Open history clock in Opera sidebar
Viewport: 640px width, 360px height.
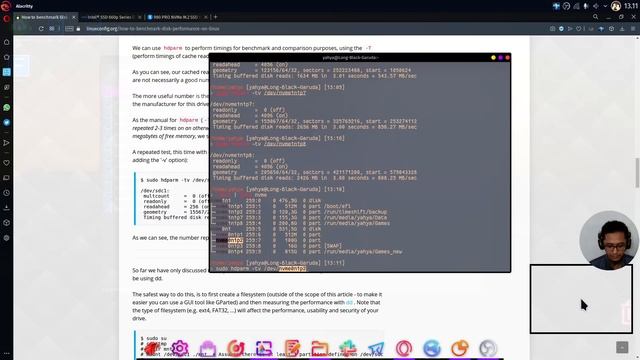7,193
